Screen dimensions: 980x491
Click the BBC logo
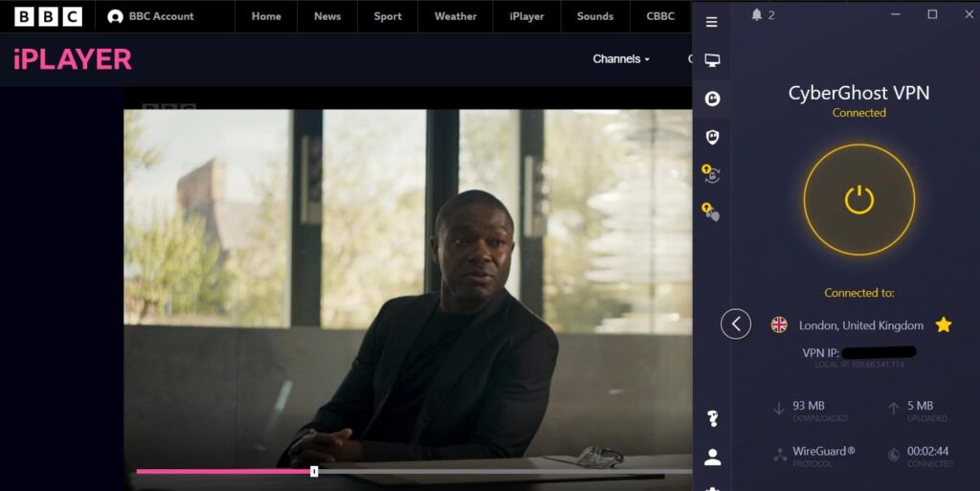pos(48,16)
